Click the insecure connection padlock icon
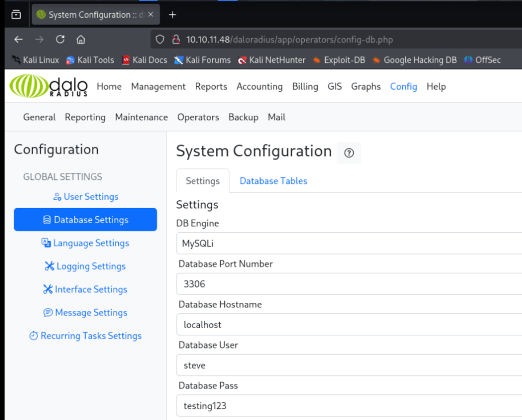Image resolution: width=522 pixels, height=420 pixels. tap(176, 40)
